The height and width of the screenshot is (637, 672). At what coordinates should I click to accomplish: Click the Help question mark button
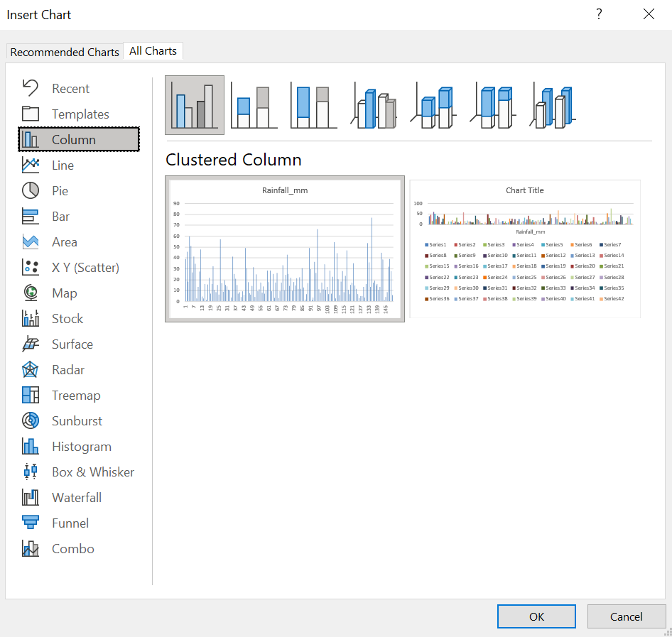tap(599, 14)
